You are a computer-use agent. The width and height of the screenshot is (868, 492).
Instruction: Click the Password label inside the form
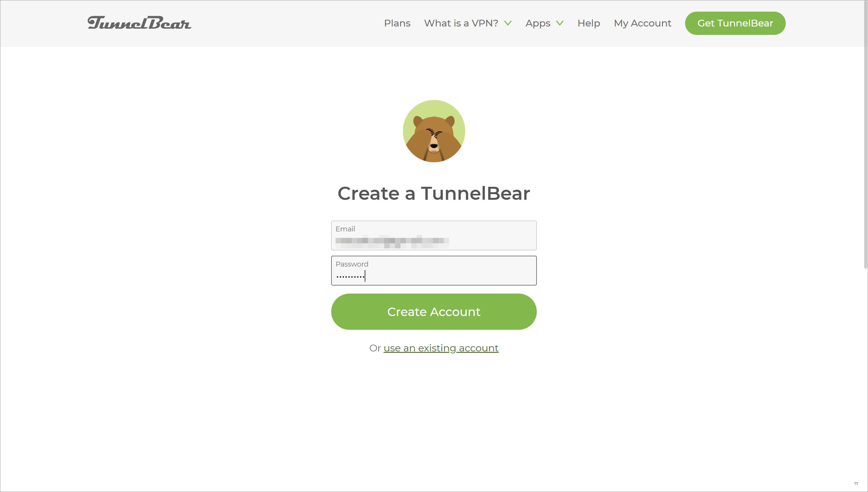coord(352,264)
